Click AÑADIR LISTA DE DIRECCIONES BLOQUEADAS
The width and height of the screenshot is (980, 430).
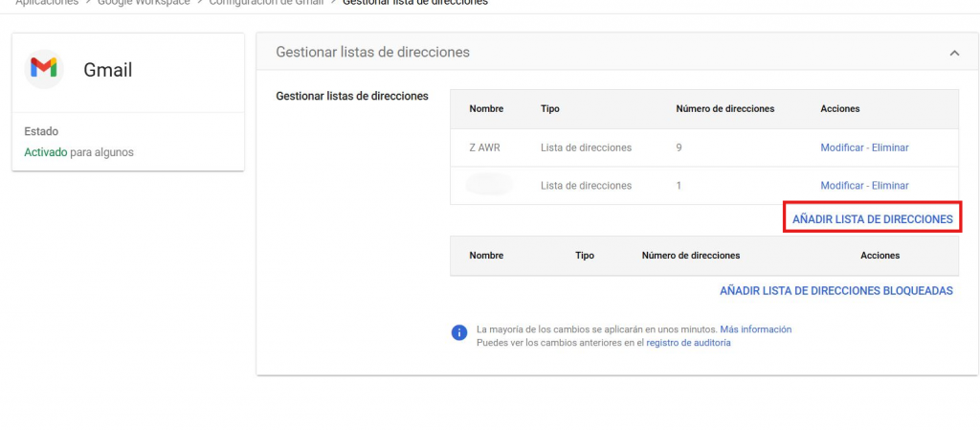point(835,290)
